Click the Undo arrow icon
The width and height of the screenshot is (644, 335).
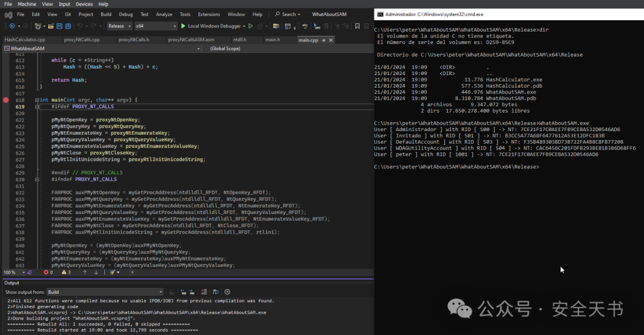(80, 26)
